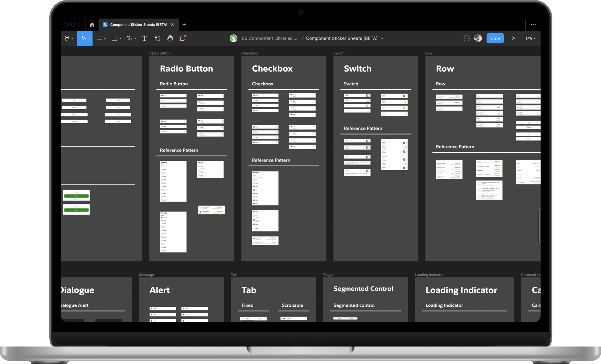Select the Hand tool
Image resolution: width=601 pixels, height=364 pixels.
[x=170, y=38]
